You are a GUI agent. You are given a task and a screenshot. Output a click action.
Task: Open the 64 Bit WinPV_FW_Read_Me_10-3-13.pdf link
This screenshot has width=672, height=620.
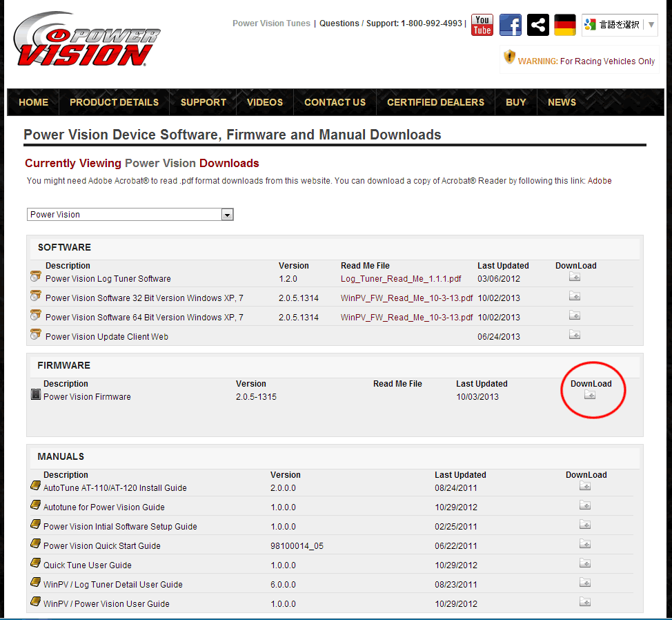[x=406, y=318]
